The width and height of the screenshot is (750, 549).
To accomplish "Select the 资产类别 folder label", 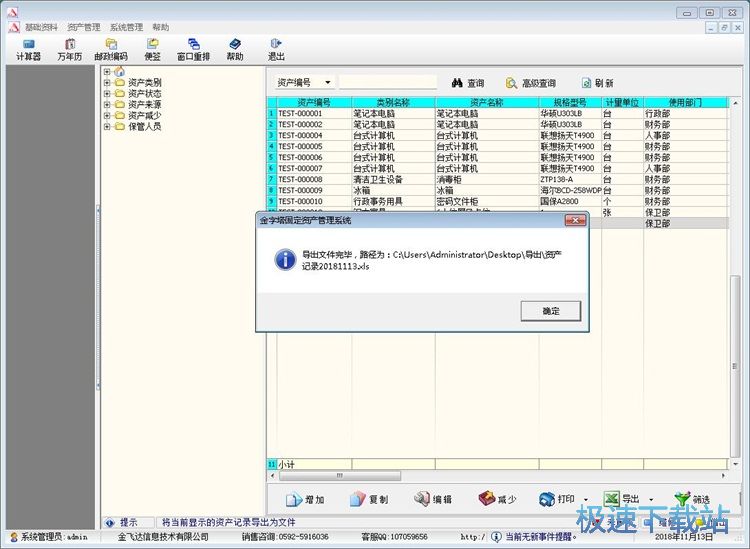I will (144, 83).
